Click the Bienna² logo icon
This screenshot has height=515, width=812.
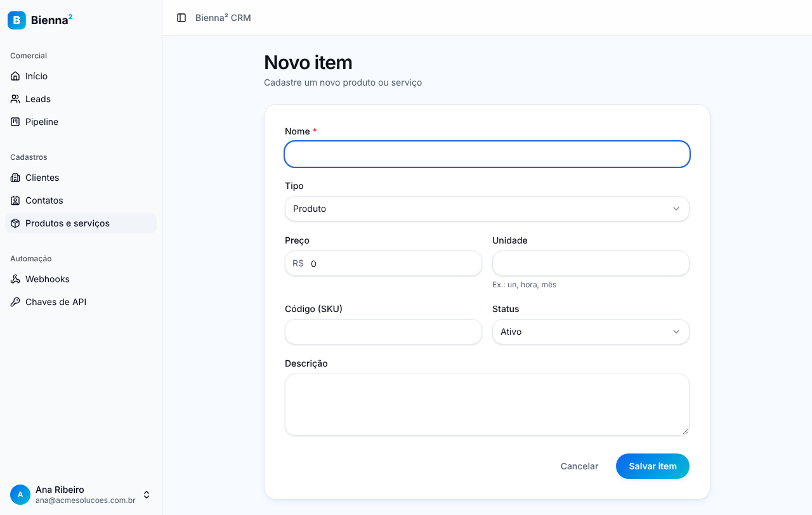(16, 20)
